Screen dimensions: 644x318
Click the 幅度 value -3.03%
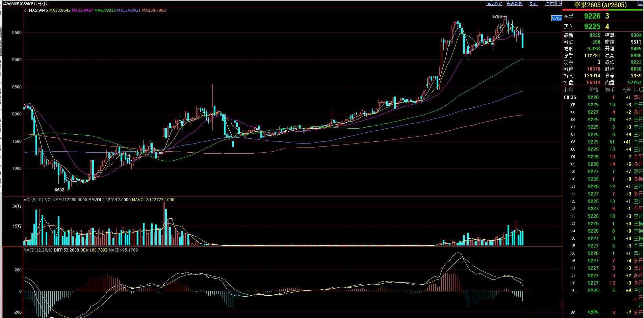[x=593, y=49]
